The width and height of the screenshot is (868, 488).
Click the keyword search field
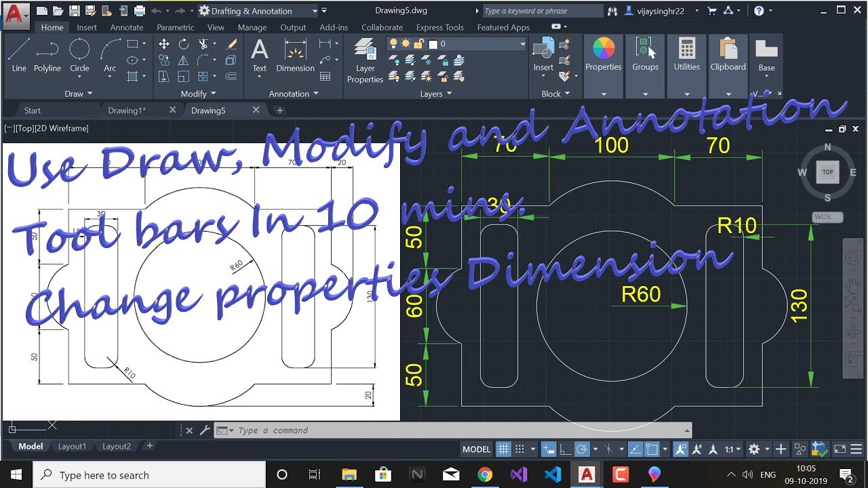coord(542,11)
